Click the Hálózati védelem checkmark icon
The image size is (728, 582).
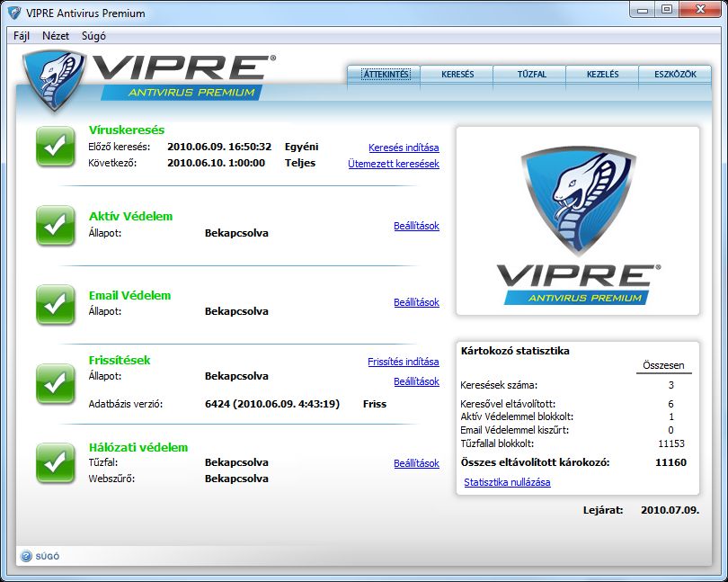tap(55, 462)
